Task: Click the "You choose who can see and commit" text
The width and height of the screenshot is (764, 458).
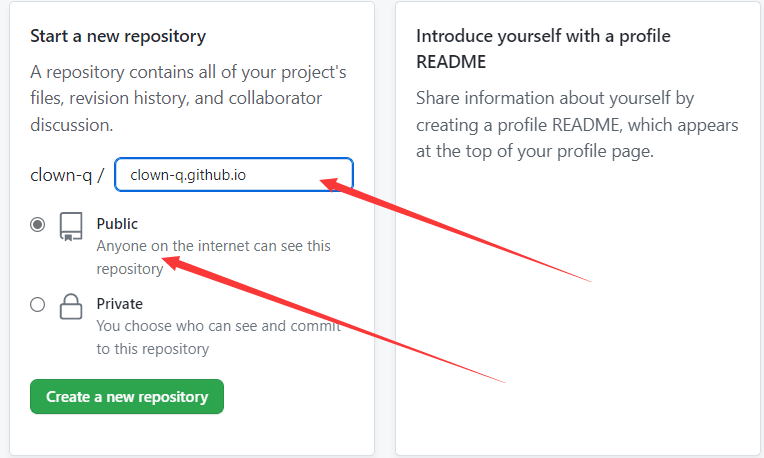Action: click(219, 337)
